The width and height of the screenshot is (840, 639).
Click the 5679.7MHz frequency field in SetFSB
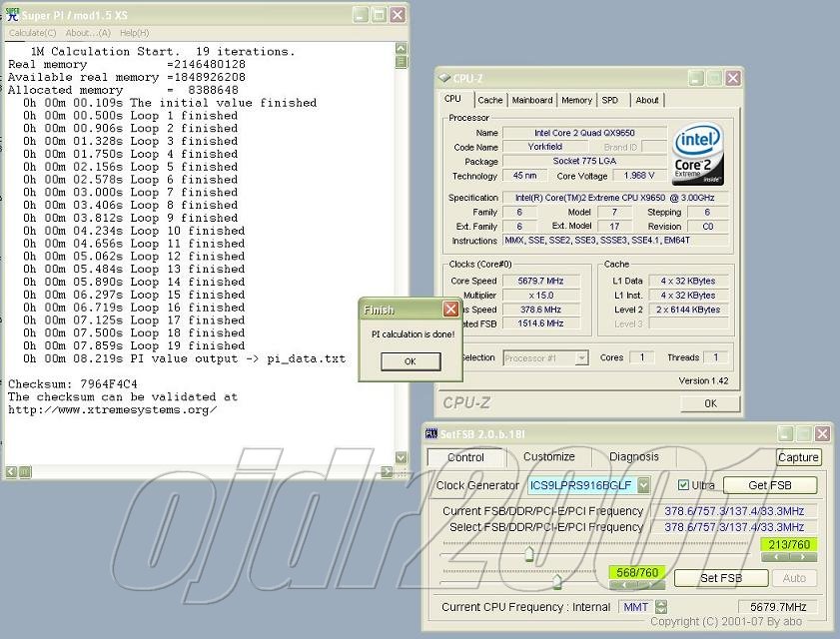(x=778, y=607)
